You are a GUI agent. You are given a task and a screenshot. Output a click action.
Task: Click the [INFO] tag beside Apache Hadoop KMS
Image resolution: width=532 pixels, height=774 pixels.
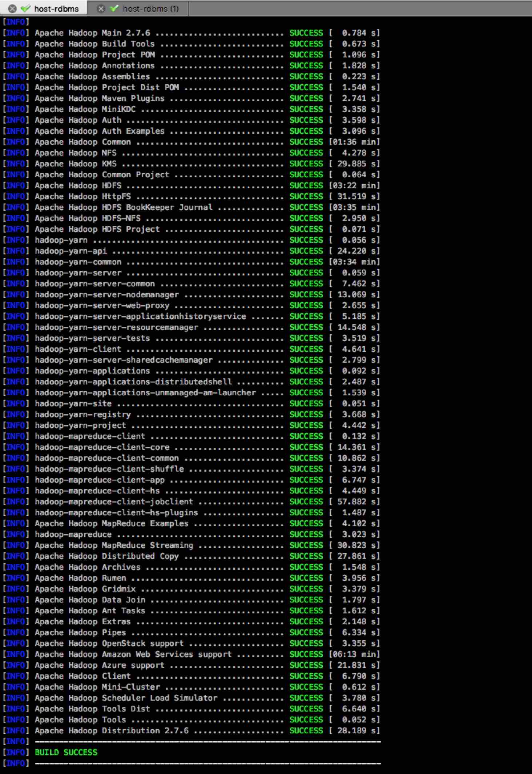click(16, 164)
